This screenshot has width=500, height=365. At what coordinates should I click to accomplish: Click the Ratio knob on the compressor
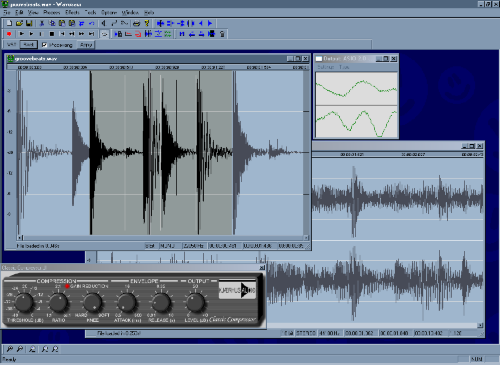(x=59, y=303)
